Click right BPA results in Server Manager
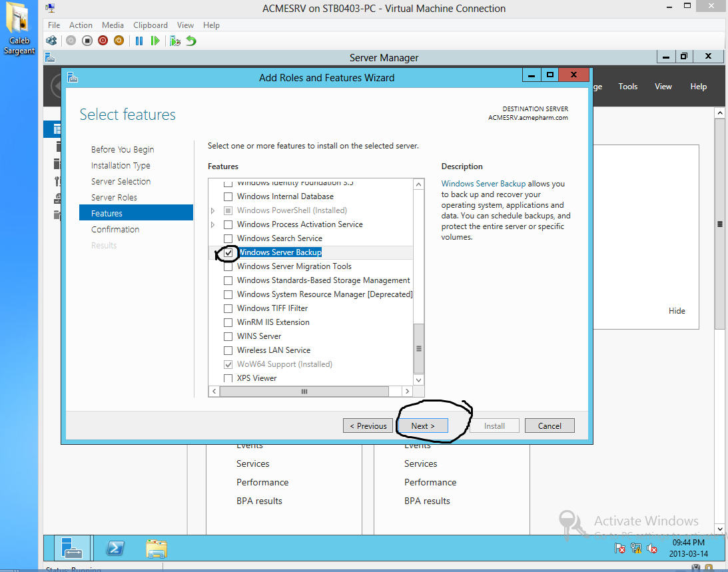Viewport: 728px width, 572px height. (x=427, y=501)
